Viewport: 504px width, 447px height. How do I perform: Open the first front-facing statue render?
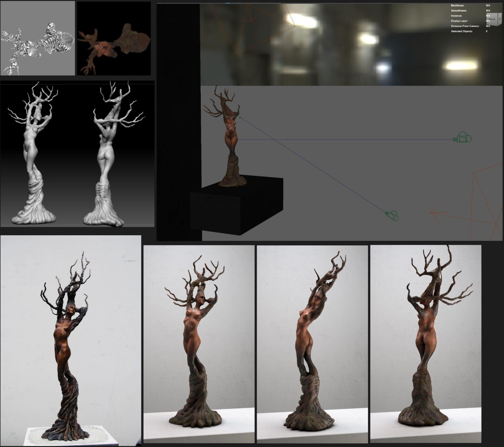[x=199, y=344]
